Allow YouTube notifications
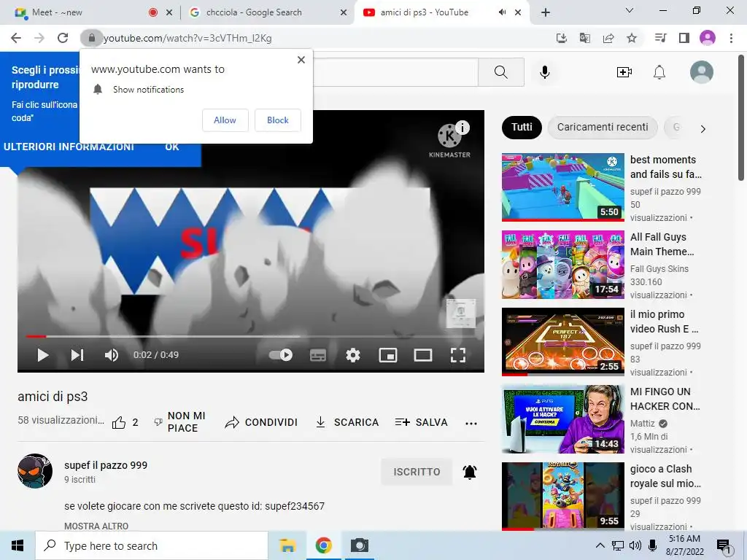The image size is (747, 560). (225, 120)
